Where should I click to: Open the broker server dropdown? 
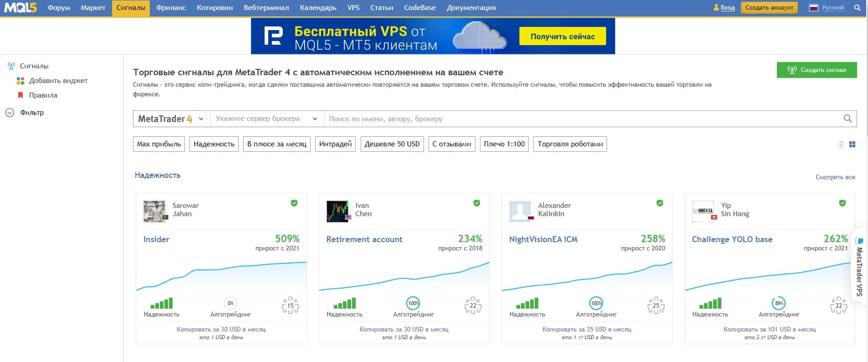[267, 119]
